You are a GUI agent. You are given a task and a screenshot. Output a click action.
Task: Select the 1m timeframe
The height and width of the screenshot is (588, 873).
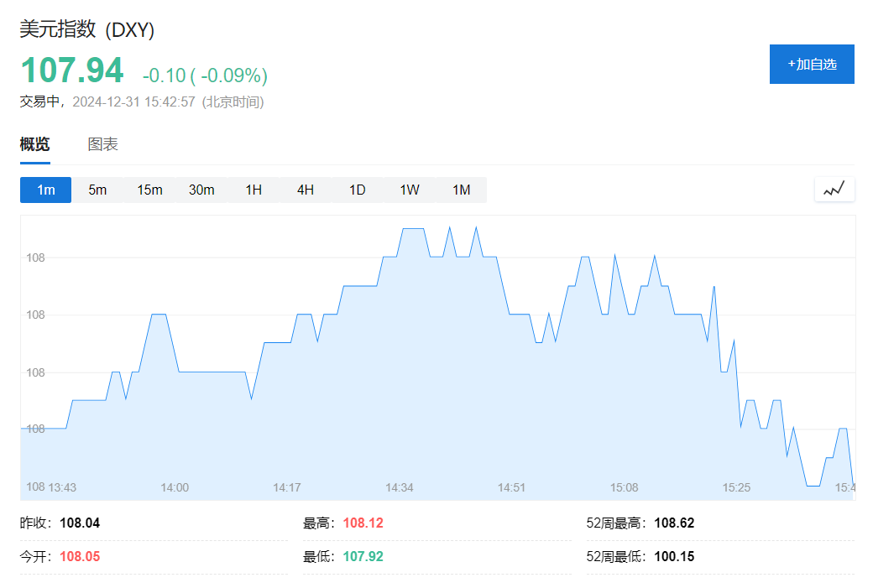pos(45,190)
